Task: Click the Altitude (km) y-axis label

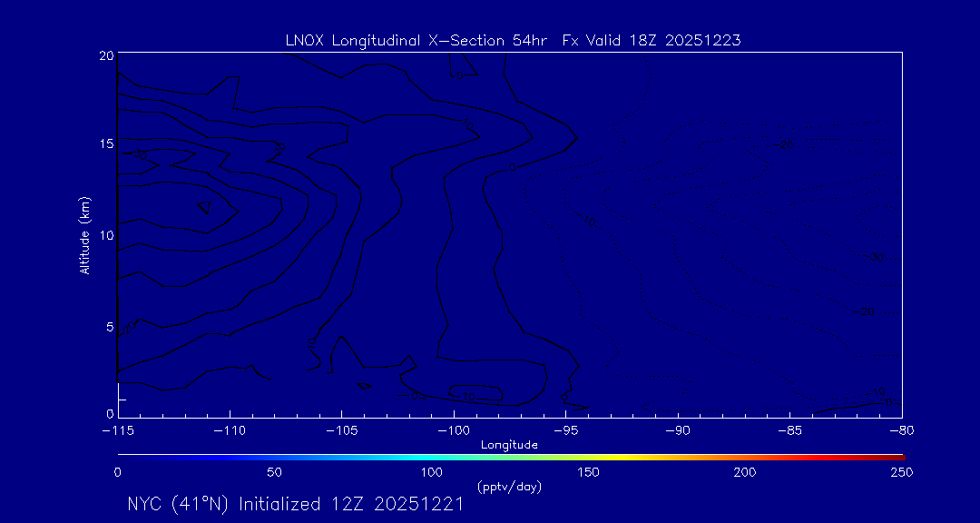Action: [x=84, y=234]
